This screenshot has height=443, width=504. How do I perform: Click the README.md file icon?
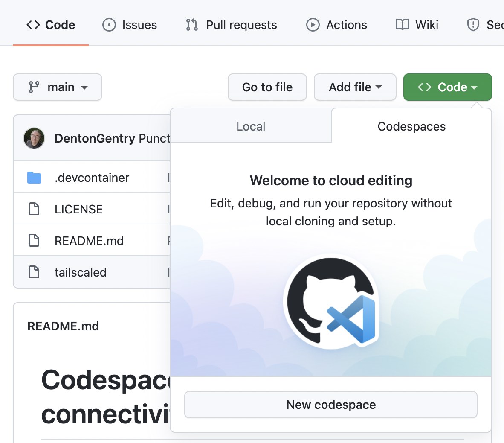point(34,240)
